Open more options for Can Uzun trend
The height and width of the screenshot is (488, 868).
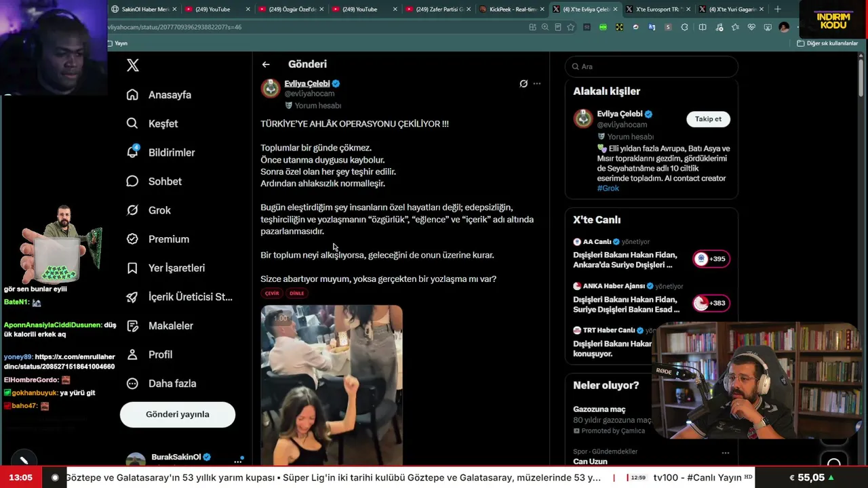click(726, 453)
